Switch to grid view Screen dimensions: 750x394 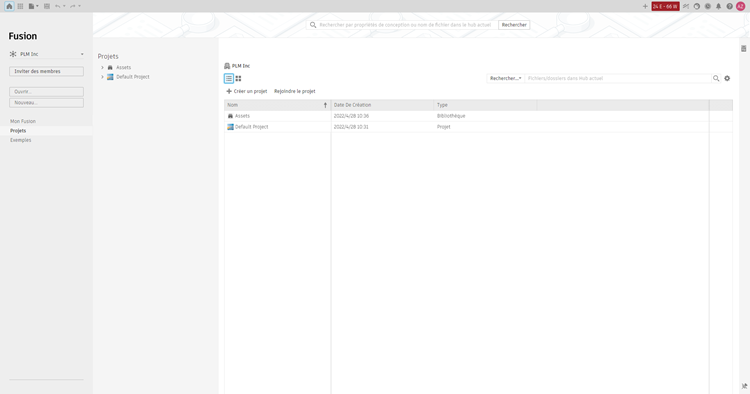click(238, 78)
